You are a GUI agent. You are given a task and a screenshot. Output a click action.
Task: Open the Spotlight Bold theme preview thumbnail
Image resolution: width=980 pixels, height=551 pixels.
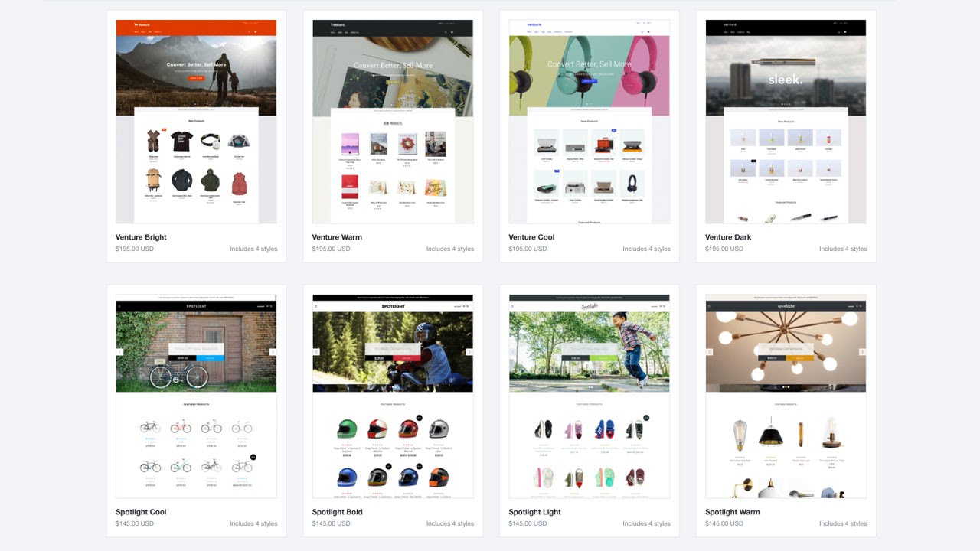[x=393, y=396]
